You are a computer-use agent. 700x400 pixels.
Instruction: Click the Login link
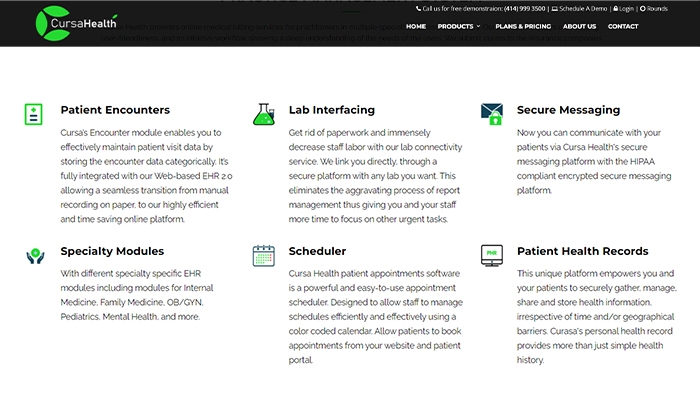coord(624,8)
